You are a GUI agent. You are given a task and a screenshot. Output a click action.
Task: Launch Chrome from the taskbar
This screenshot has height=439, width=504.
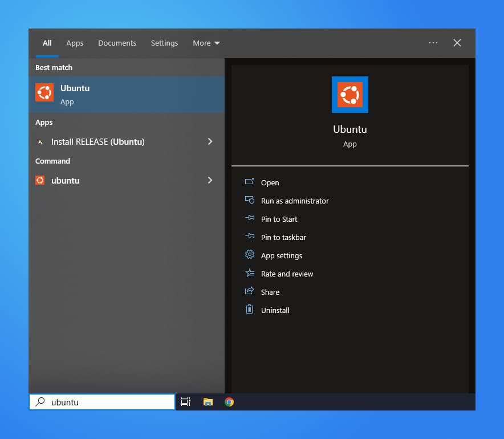click(x=229, y=401)
